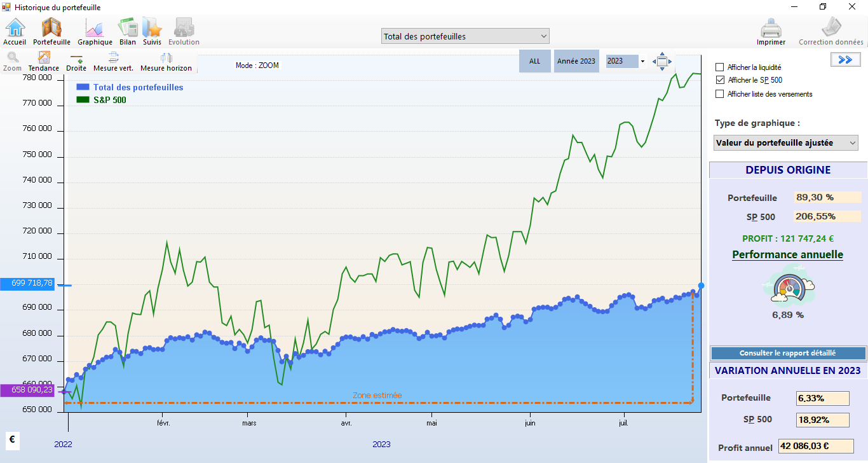868x463 pixels.
Task: Enable Afficher la liquidité checkbox
Action: pyautogui.click(x=719, y=67)
